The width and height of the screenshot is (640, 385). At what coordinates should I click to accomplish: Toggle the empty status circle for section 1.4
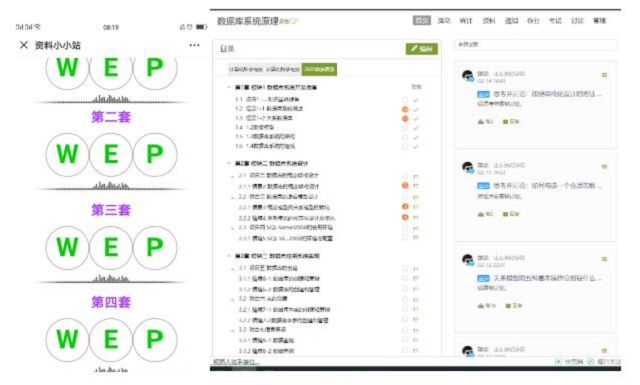click(x=405, y=128)
